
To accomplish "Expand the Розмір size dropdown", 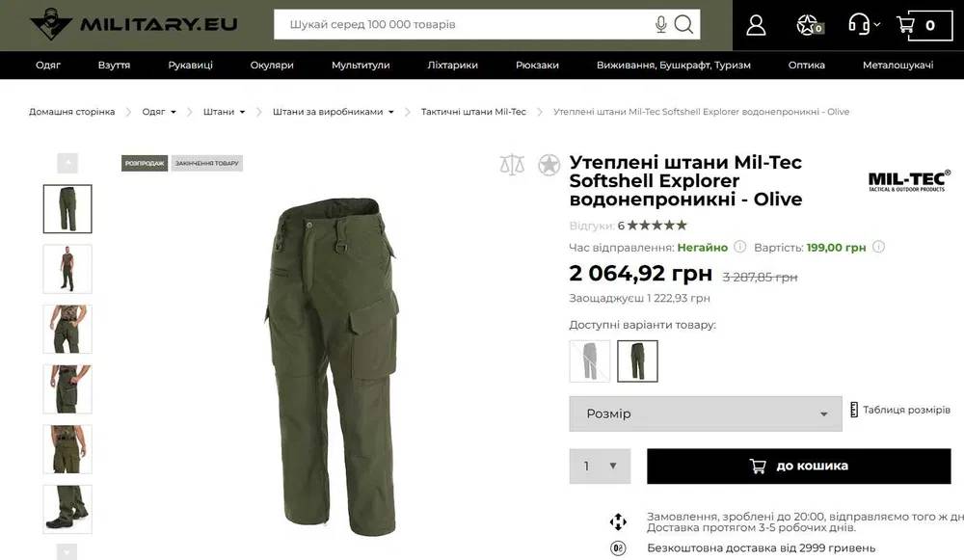I will 706,413.
